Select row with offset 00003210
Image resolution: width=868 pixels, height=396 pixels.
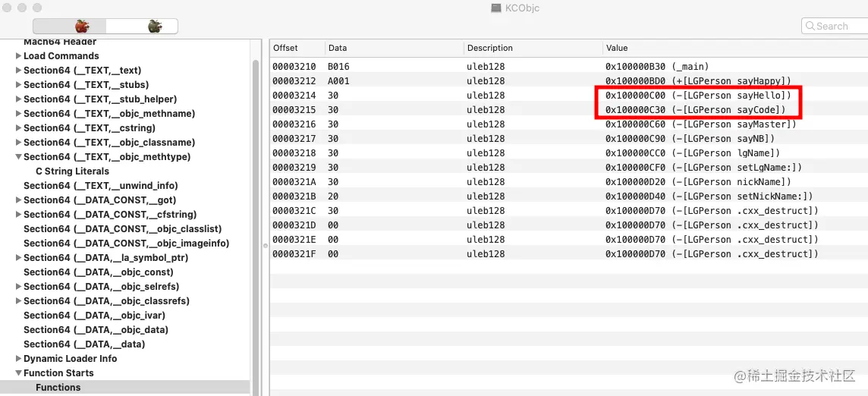coord(568,67)
